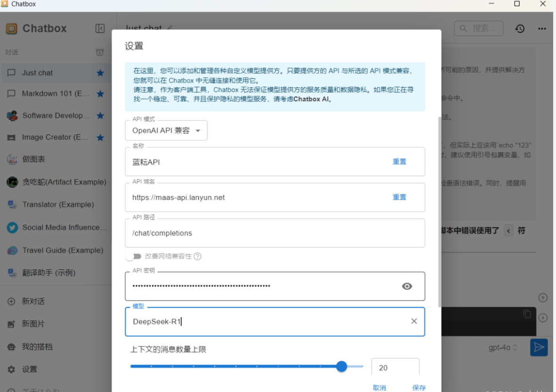Click the 做图表 chart icon
This screenshot has width=556, height=392.
coord(12,159)
